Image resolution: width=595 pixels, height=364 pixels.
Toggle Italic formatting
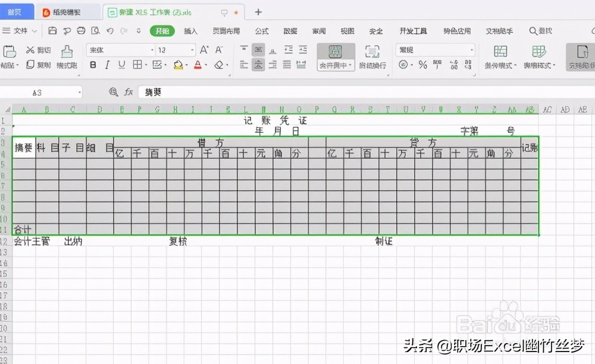107,64
